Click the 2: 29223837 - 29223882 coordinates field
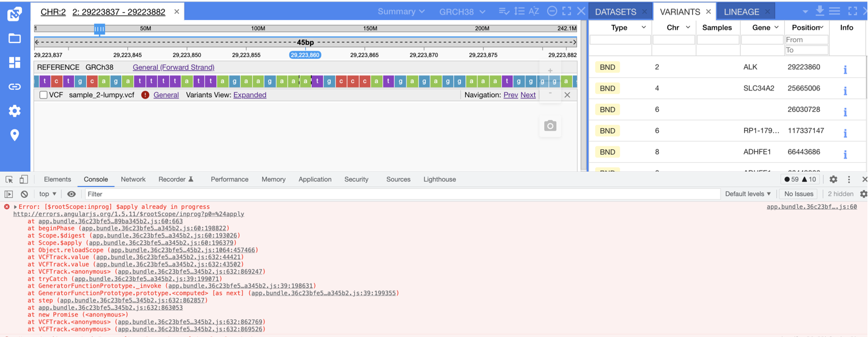868x337 pixels. coord(119,12)
